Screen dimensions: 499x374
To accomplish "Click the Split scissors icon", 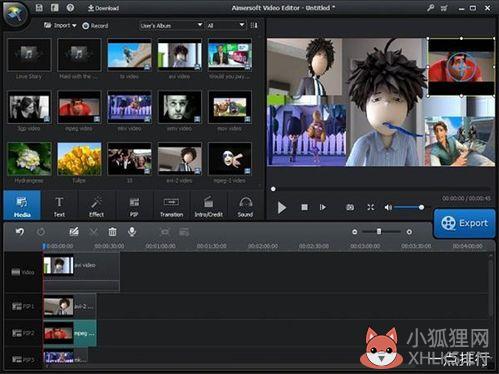I will [x=94, y=232].
